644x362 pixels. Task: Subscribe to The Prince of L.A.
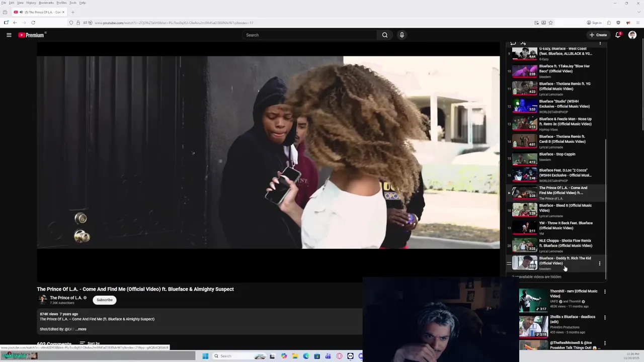coord(105,300)
